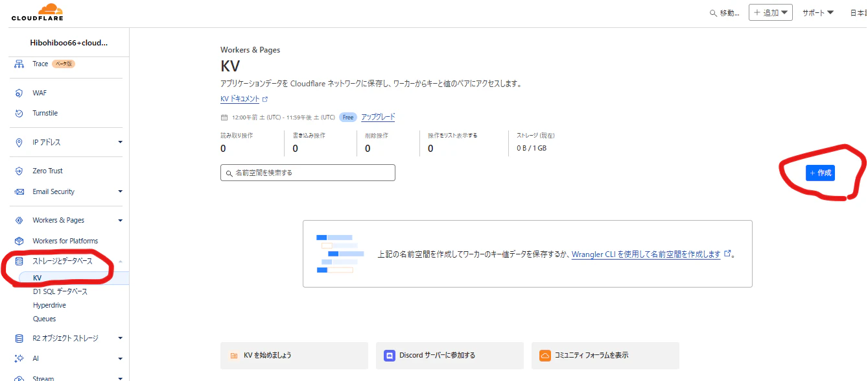The height and width of the screenshot is (381, 868).
Task: Click the Discord icon on the card
Action: [x=390, y=356]
